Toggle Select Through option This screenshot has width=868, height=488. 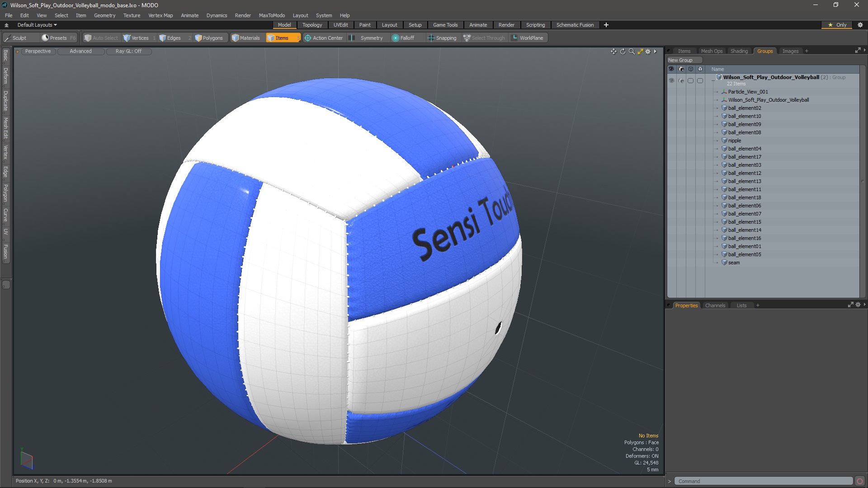(x=484, y=38)
